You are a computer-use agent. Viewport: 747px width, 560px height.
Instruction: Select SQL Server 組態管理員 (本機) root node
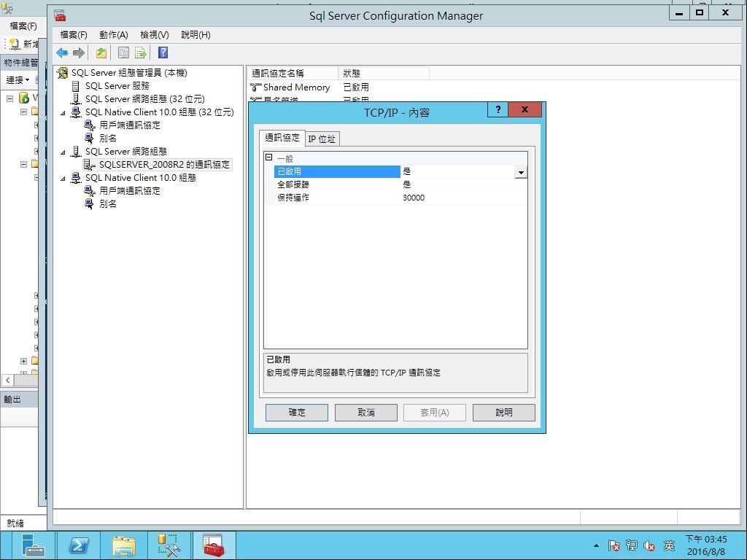129,73
